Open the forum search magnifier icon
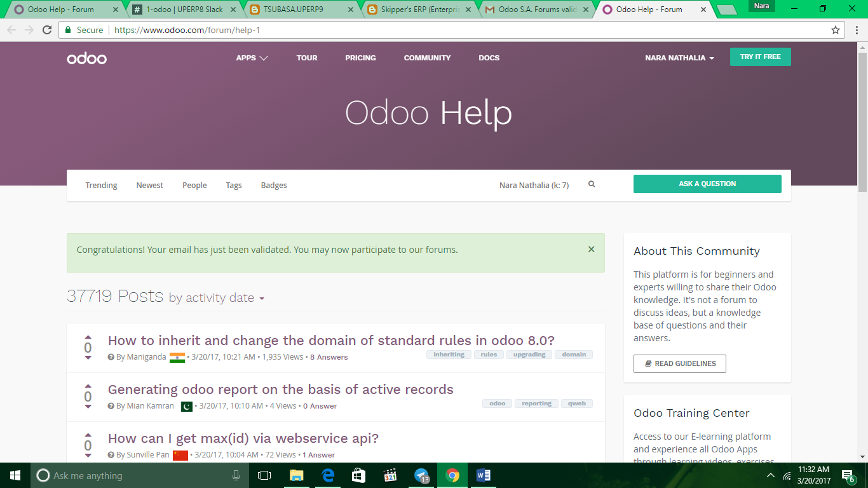This screenshot has width=868, height=488. (592, 184)
